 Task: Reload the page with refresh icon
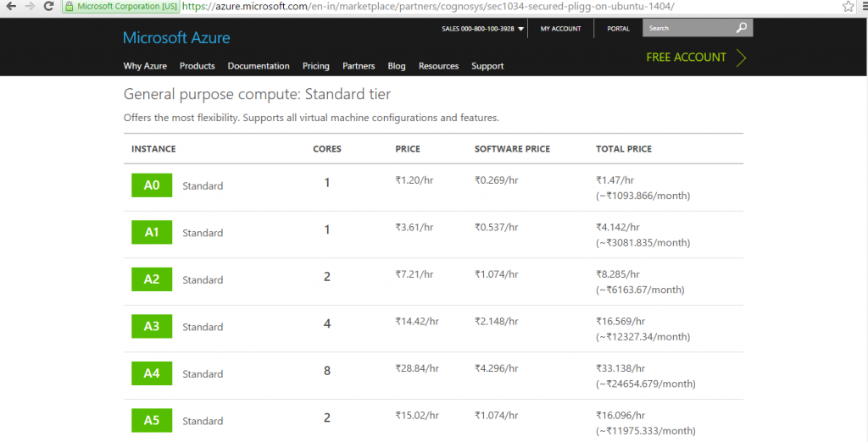[50, 6]
